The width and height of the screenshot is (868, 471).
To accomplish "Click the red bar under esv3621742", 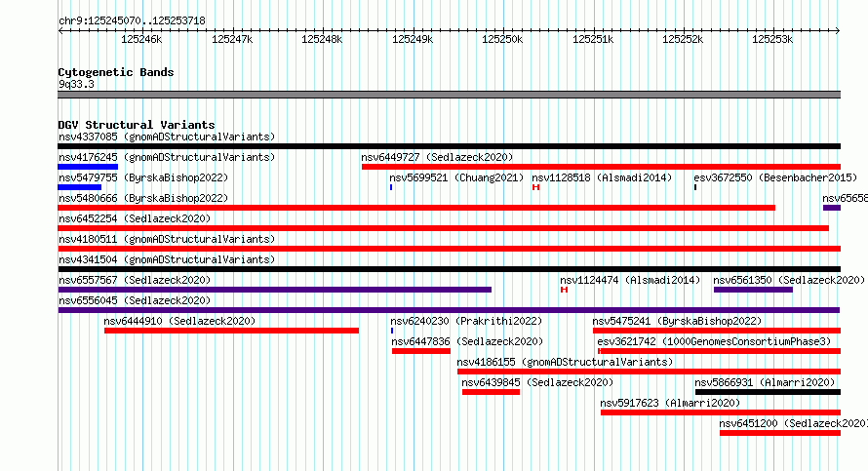I will click(x=720, y=351).
